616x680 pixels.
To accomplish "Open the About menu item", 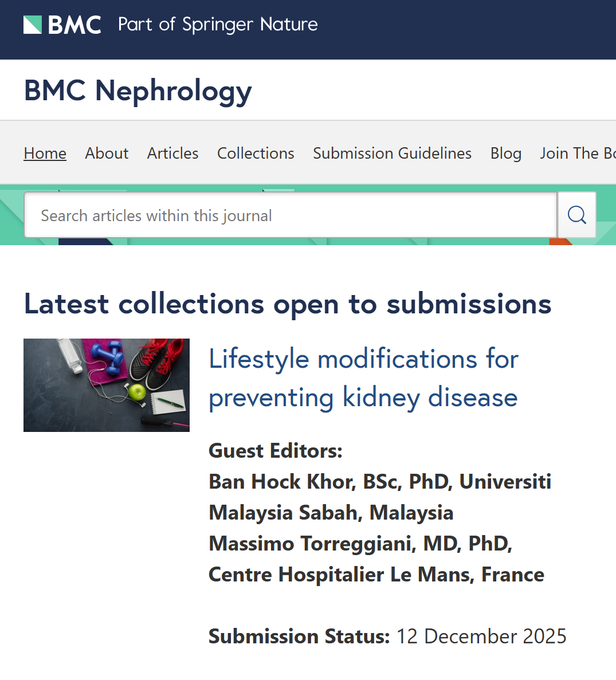I will (x=107, y=153).
